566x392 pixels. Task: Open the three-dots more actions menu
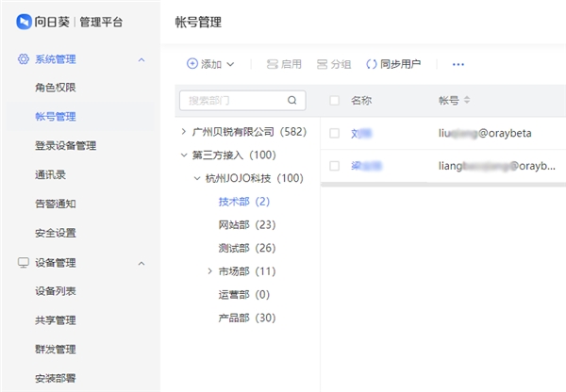point(458,65)
